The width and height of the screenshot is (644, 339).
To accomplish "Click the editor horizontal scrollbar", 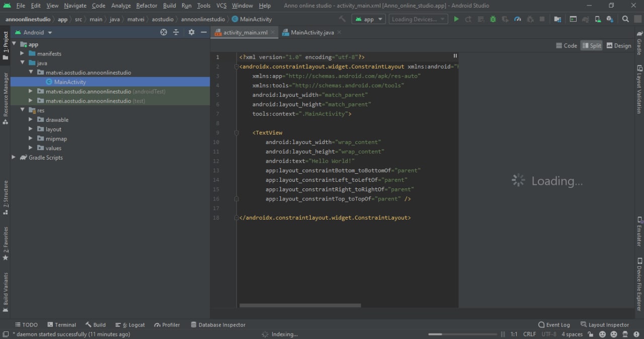I will point(300,305).
